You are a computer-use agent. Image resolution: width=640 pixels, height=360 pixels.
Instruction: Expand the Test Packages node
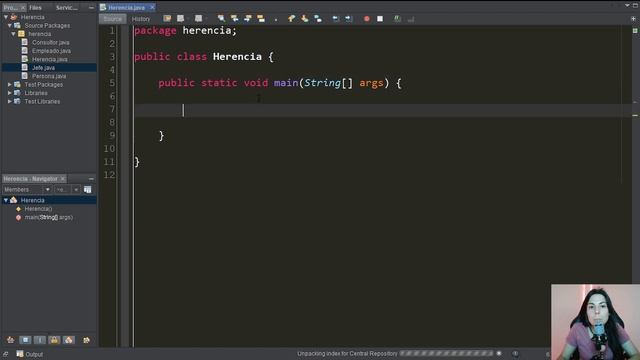10,84
